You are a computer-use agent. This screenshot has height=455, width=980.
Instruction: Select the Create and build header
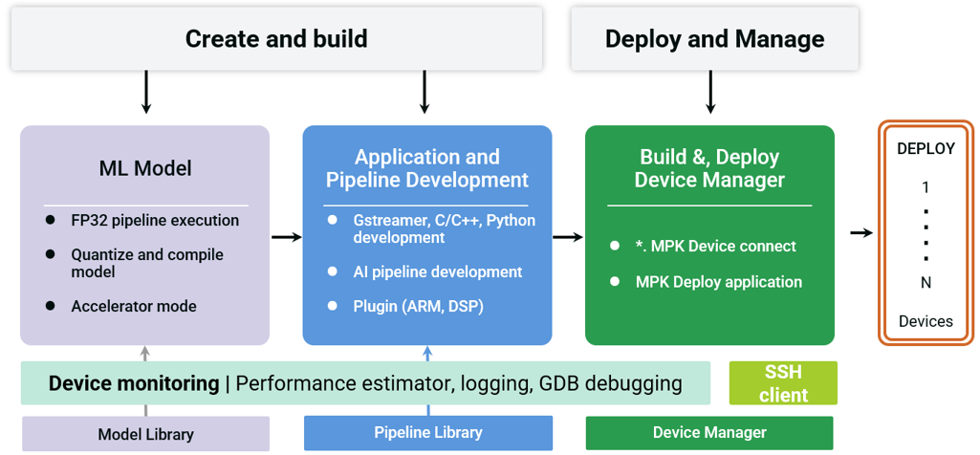[276, 39]
